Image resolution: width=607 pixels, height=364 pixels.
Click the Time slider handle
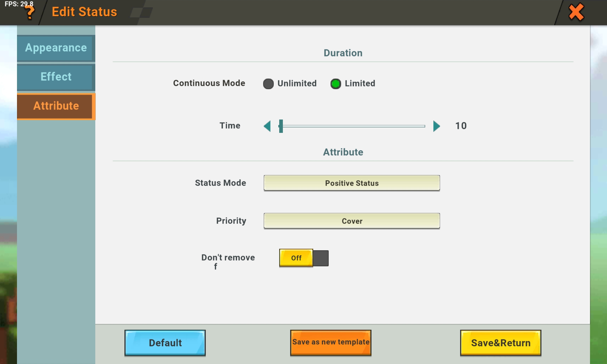[x=281, y=126]
